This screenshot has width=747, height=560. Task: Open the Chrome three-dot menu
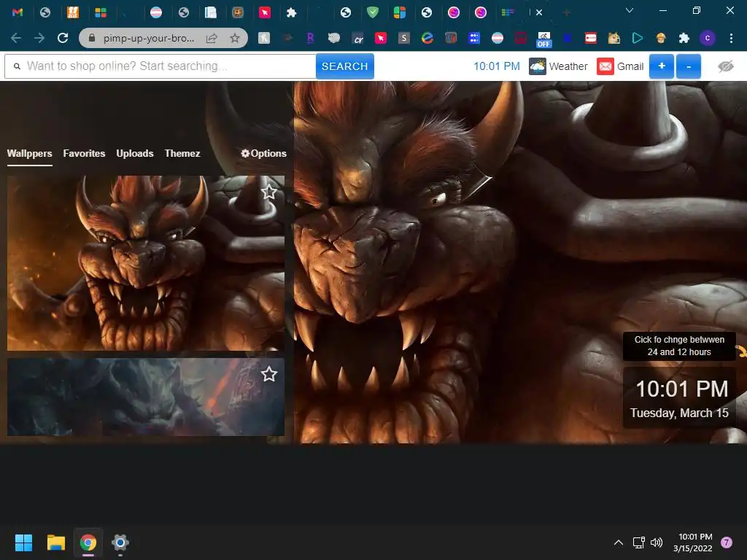point(731,38)
